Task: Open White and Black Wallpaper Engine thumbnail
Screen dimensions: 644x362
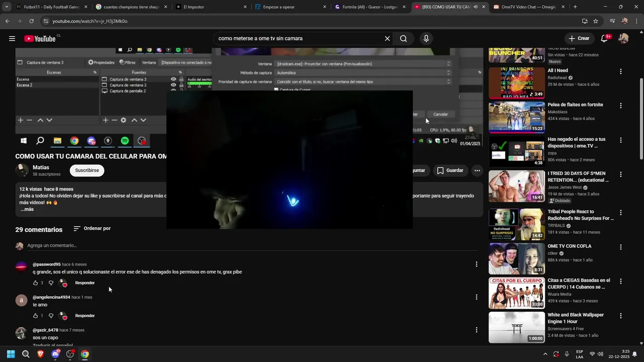Action: (517, 327)
